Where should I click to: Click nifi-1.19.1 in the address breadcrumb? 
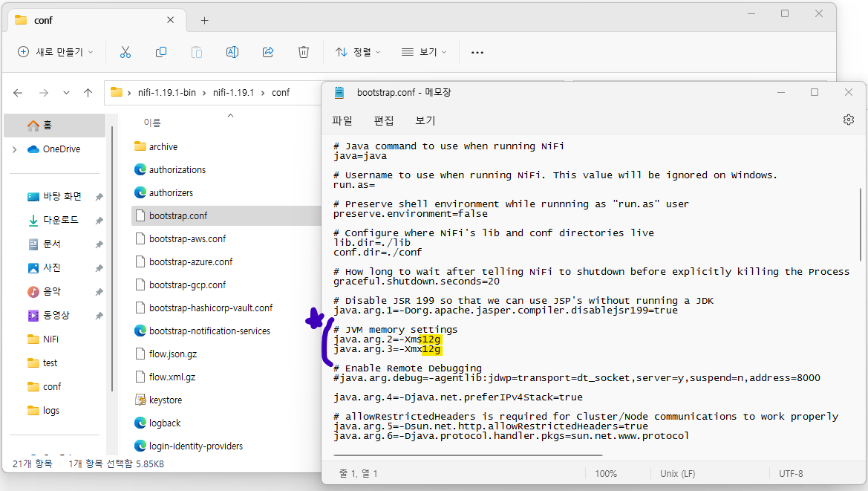[x=233, y=92]
